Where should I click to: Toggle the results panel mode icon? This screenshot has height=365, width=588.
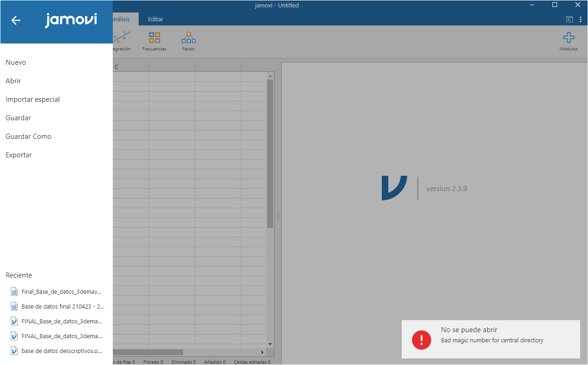(570, 19)
